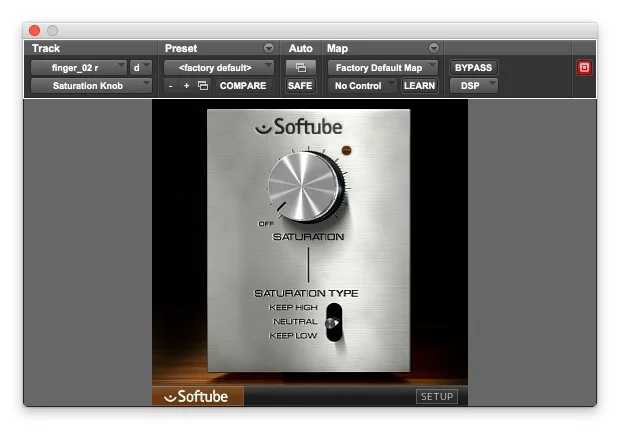Open the Map menu round arrow

(x=434, y=48)
